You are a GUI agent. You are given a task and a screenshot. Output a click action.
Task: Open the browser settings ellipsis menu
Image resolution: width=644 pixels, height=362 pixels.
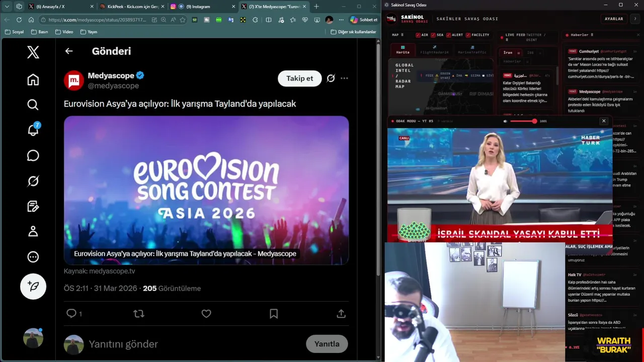pyautogui.click(x=341, y=20)
